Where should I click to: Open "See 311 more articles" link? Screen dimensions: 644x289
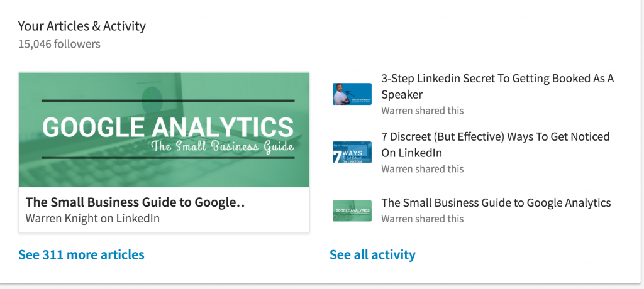81,254
